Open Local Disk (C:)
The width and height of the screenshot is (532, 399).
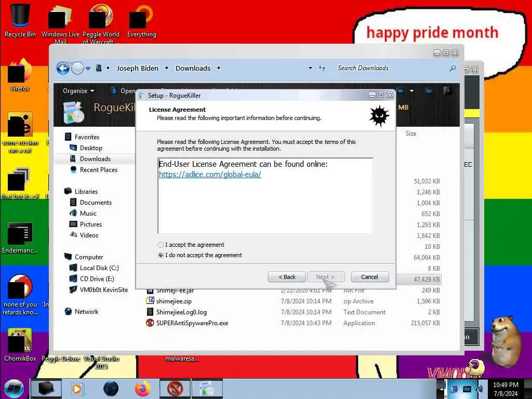99,268
